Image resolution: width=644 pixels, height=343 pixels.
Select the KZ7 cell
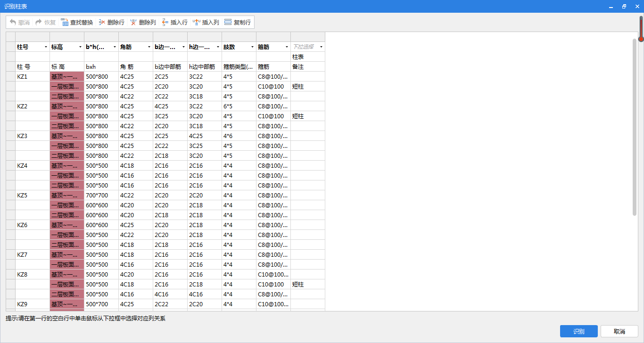[x=33, y=254]
